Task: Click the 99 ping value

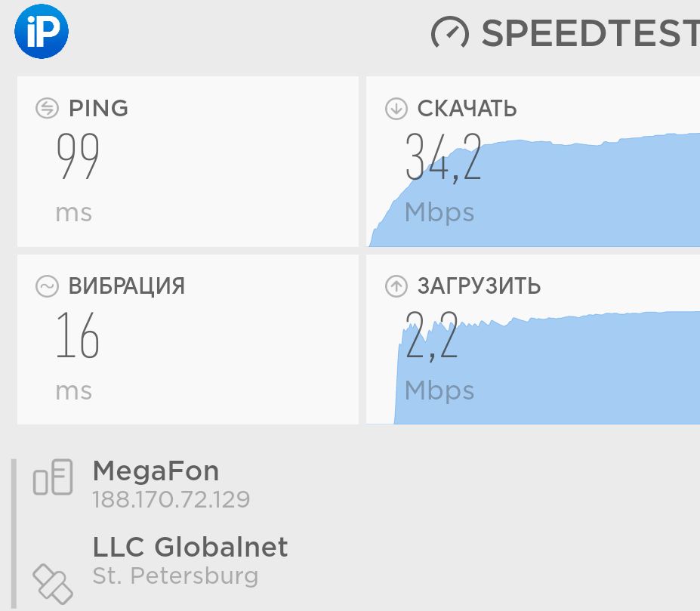Action: click(x=78, y=157)
